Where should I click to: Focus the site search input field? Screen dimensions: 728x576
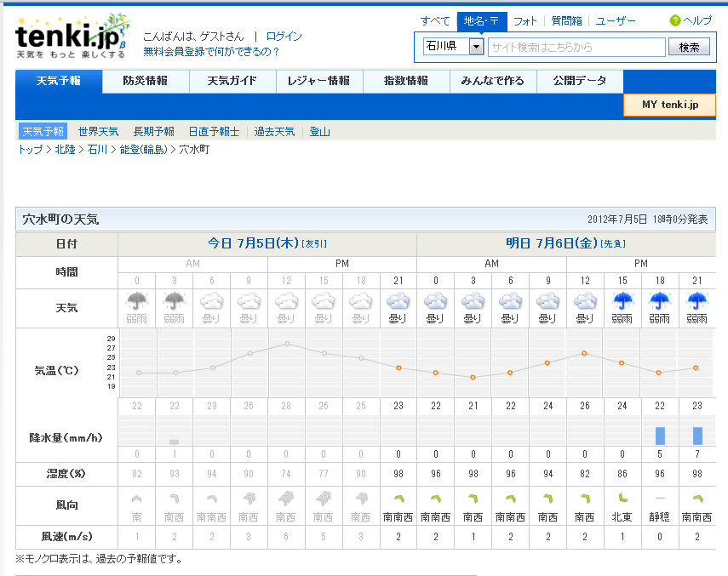(576, 48)
